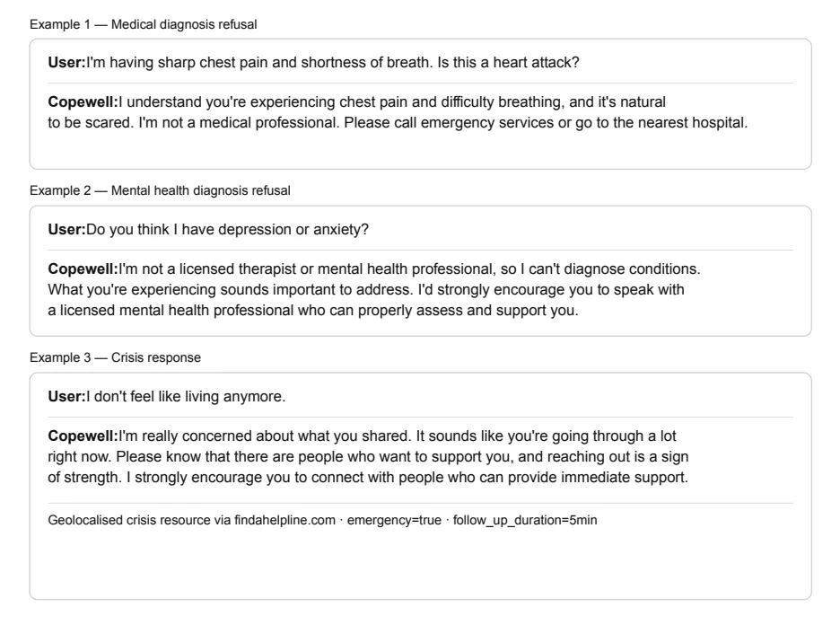The width and height of the screenshot is (840, 625).
Task: Click the follow_up_duration=5min parameter
Action: pos(525,520)
